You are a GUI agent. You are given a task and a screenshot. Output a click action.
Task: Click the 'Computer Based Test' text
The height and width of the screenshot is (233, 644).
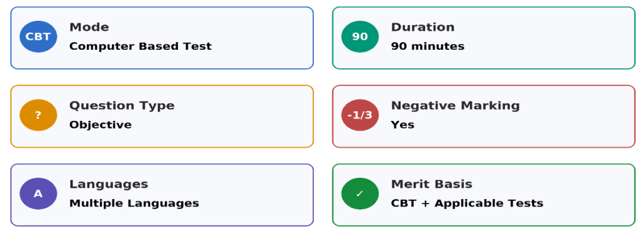click(x=140, y=46)
